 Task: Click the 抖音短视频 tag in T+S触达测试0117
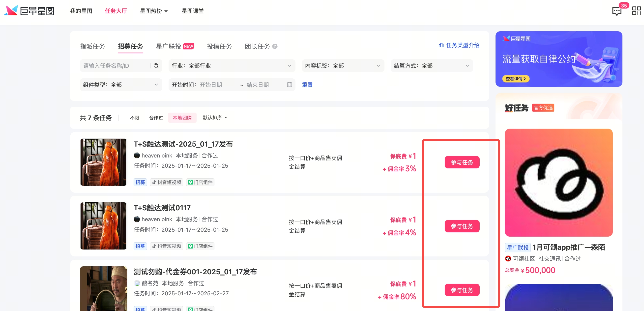[167, 246]
